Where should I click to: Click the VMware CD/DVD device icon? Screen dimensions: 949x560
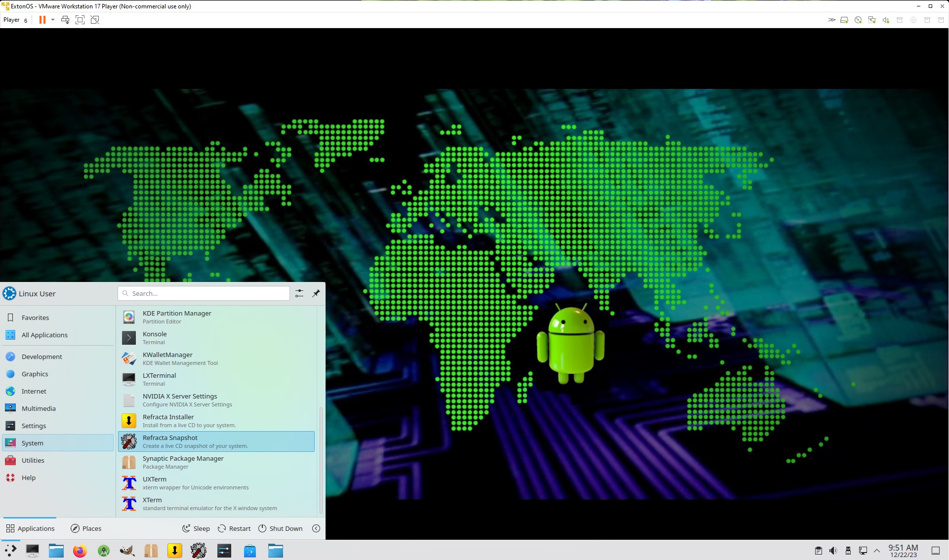click(858, 20)
